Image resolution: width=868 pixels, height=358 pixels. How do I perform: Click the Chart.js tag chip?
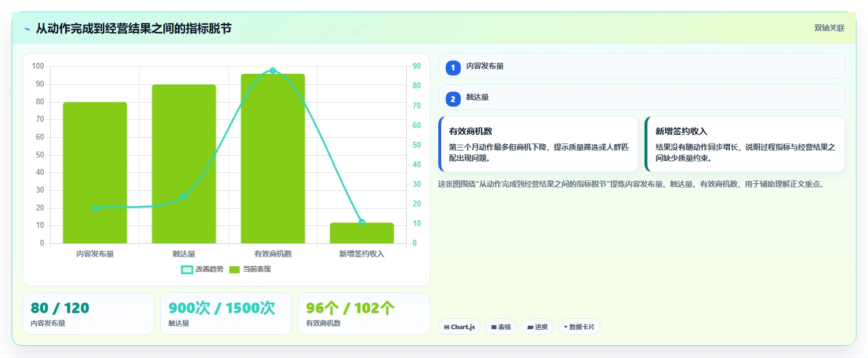coord(459,327)
